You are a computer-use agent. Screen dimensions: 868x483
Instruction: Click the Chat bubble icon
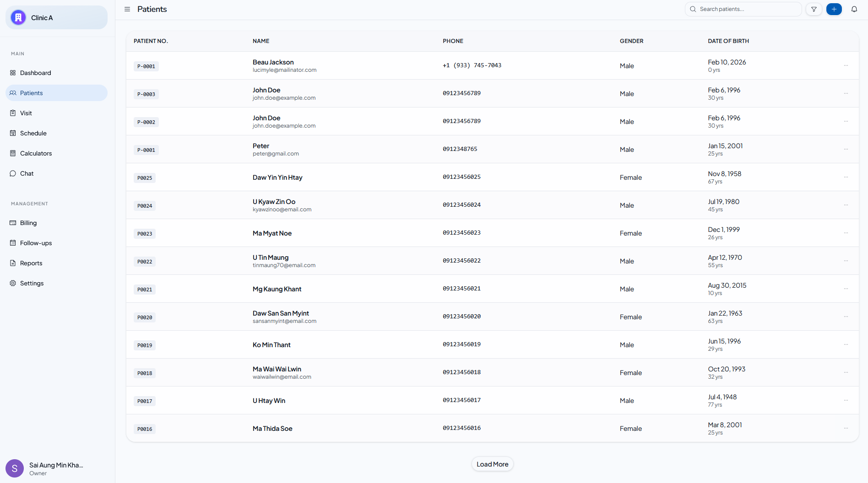tap(13, 173)
